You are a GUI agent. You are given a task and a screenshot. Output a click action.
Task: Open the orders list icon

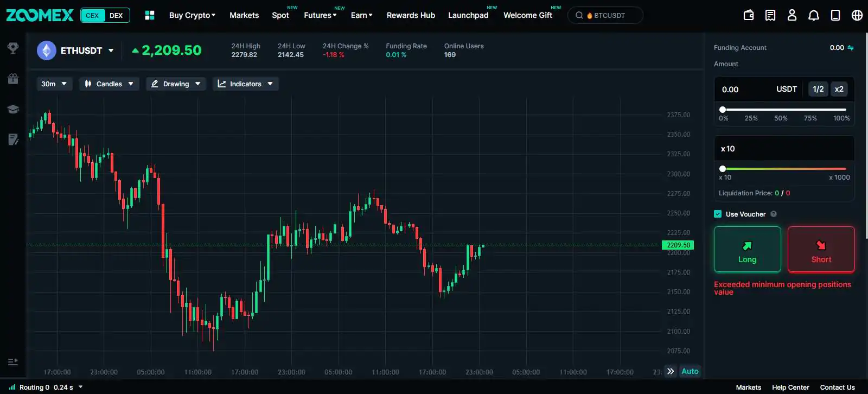[770, 15]
